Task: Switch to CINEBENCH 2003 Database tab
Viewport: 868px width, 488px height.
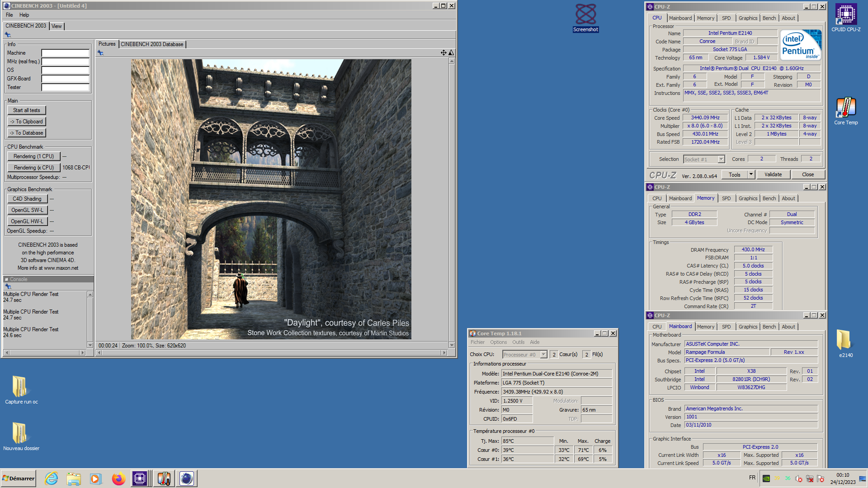Action: click(152, 44)
